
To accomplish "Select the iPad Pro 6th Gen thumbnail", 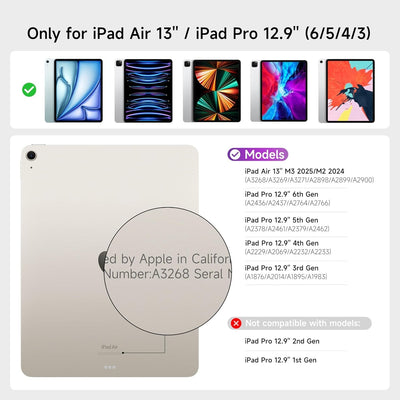I will pos(144,91).
